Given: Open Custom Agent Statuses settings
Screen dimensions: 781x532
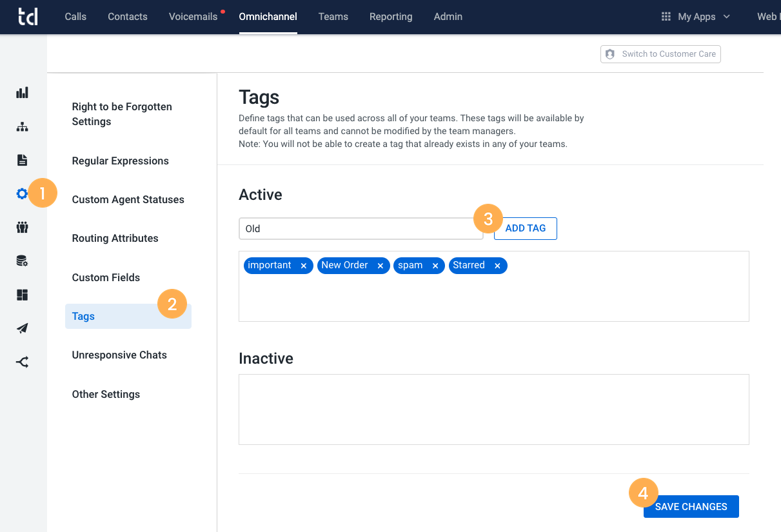Looking at the screenshot, I should pos(128,200).
